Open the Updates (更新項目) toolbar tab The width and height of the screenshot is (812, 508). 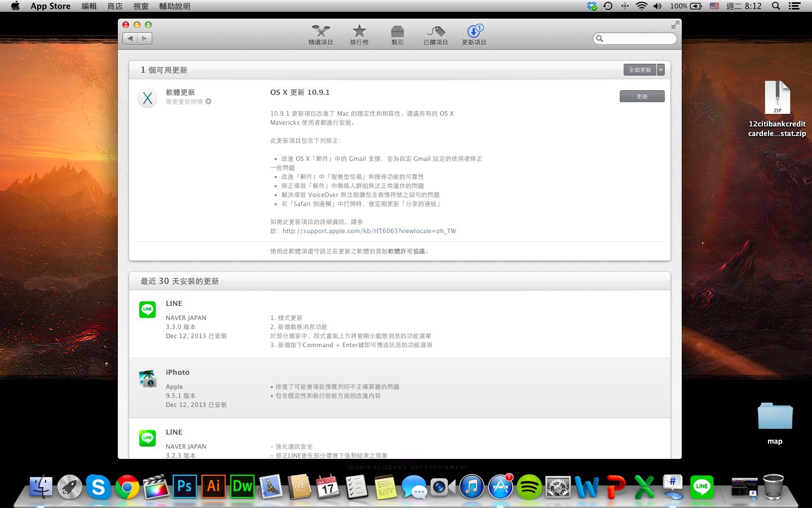pyautogui.click(x=474, y=35)
